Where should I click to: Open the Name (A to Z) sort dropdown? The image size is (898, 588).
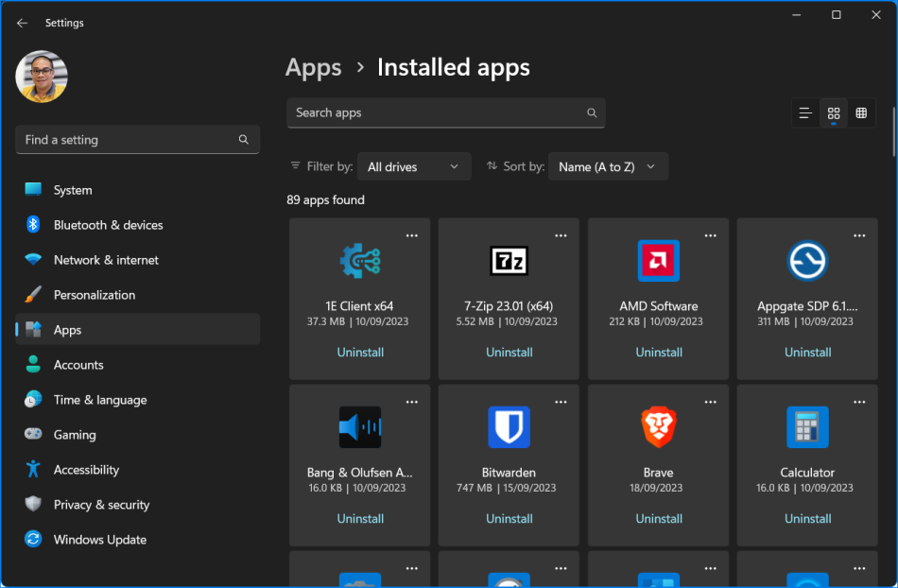coord(608,166)
